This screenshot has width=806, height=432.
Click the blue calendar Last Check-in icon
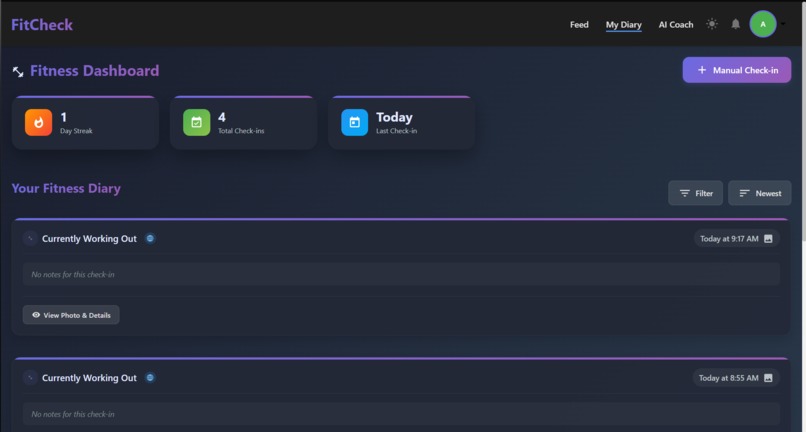355,122
